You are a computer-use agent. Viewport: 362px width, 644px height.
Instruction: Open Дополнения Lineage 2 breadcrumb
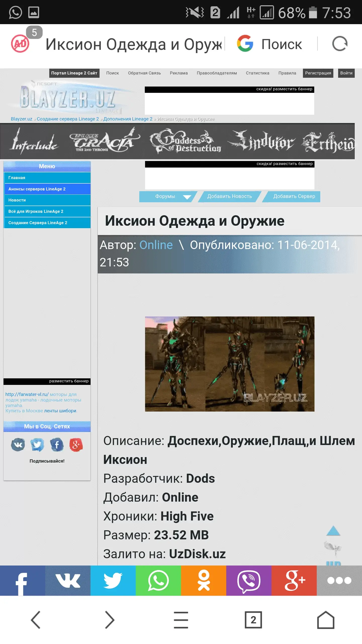pos(128,119)
